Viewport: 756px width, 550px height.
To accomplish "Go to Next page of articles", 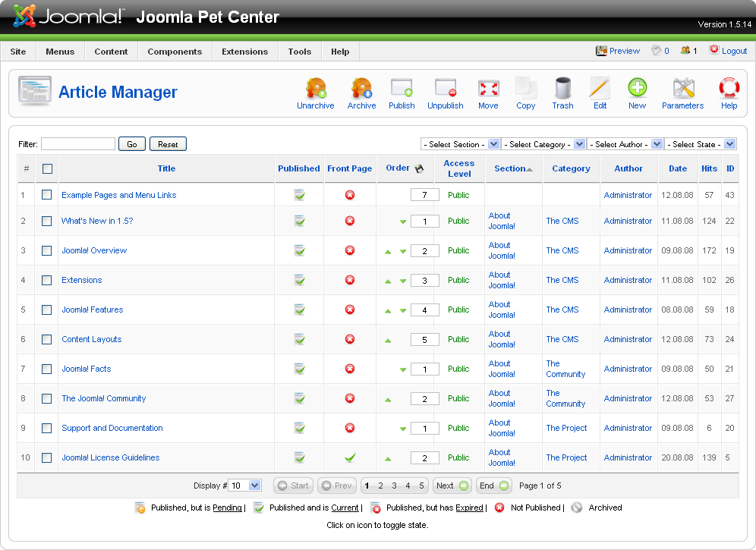I will [x=452, y=486].
